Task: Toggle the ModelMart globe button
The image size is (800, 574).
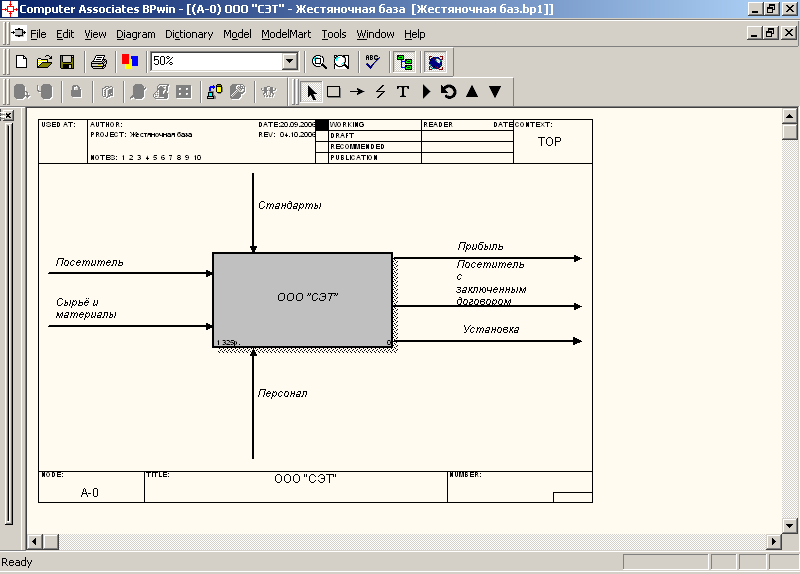Action: (435, 62)
